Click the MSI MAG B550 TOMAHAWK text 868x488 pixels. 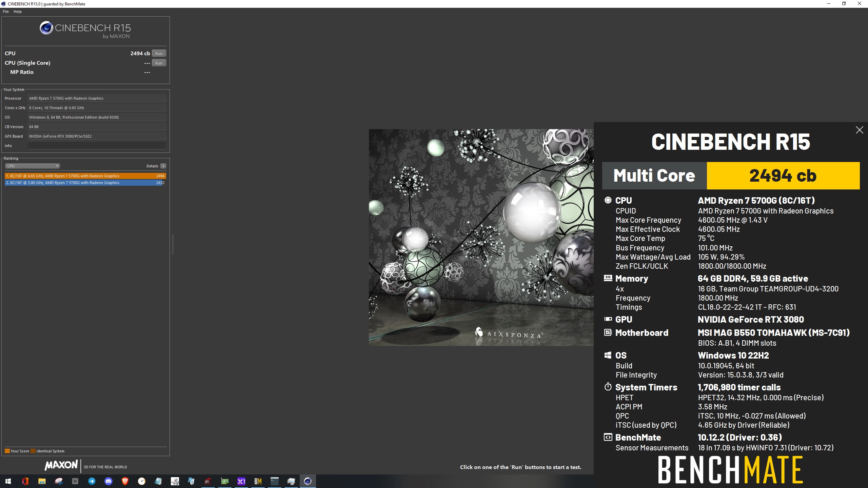pos(774,333)
